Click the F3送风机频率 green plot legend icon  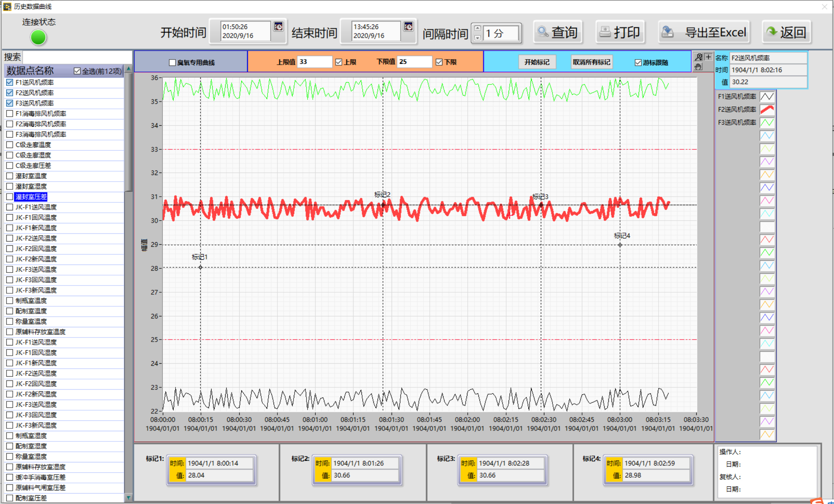pyautogui.click(x=767, y=122)
